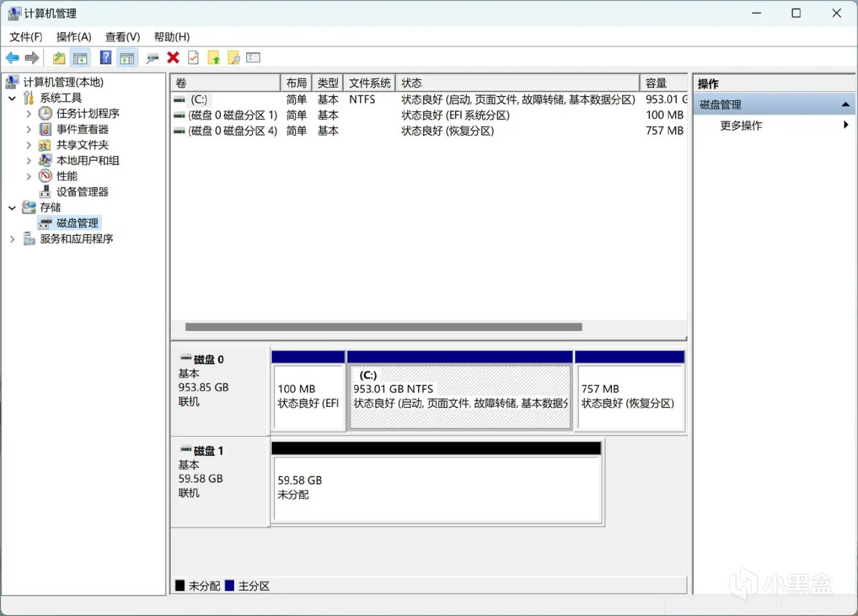The height and width of the screenshot is (616, 858).
Task: Select the 59.58 GB 未分配 space block
Action: coord(436,483)
